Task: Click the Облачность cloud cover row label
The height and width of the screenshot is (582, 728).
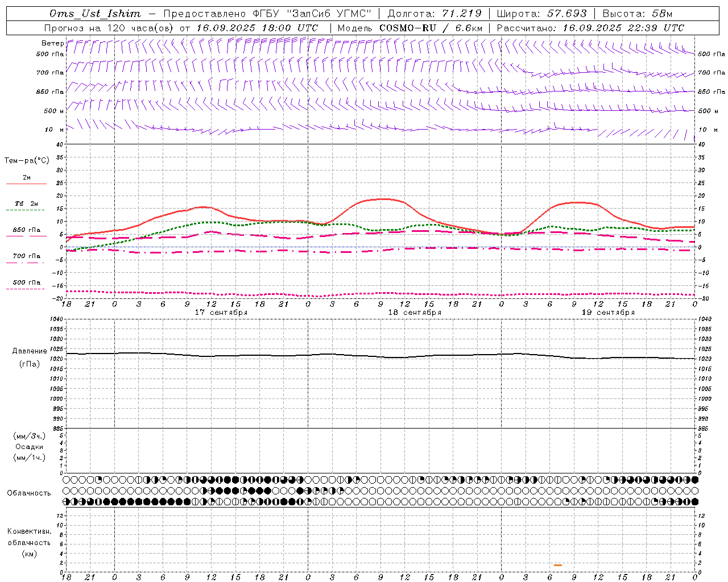Action: tap(29, 493)
